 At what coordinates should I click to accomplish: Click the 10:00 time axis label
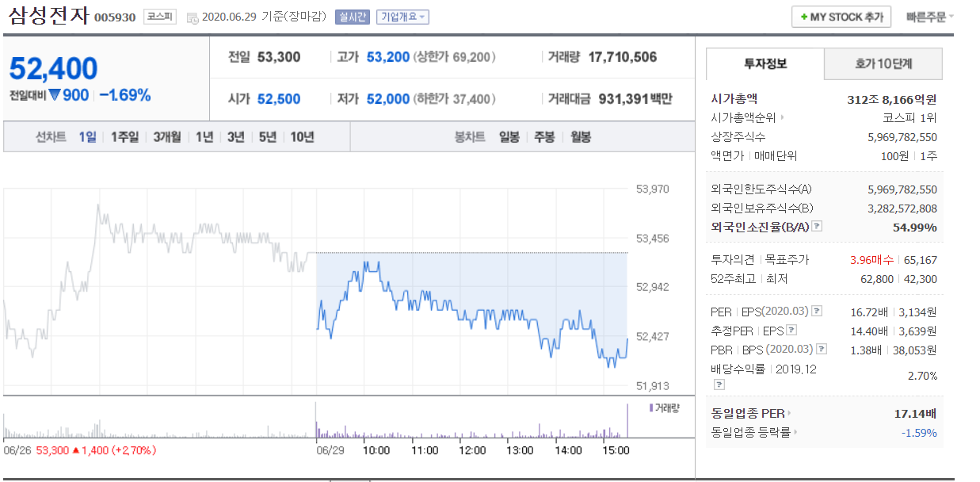376,450
